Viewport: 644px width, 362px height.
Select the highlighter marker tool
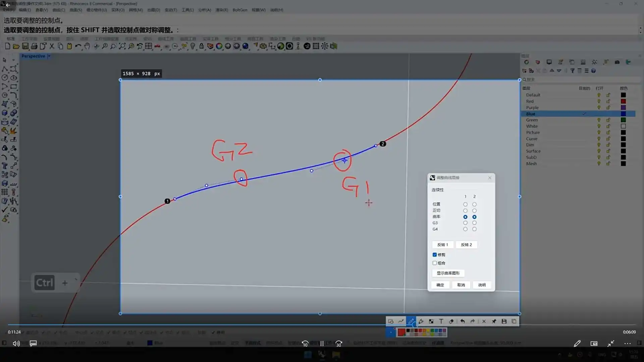[421, 321]
